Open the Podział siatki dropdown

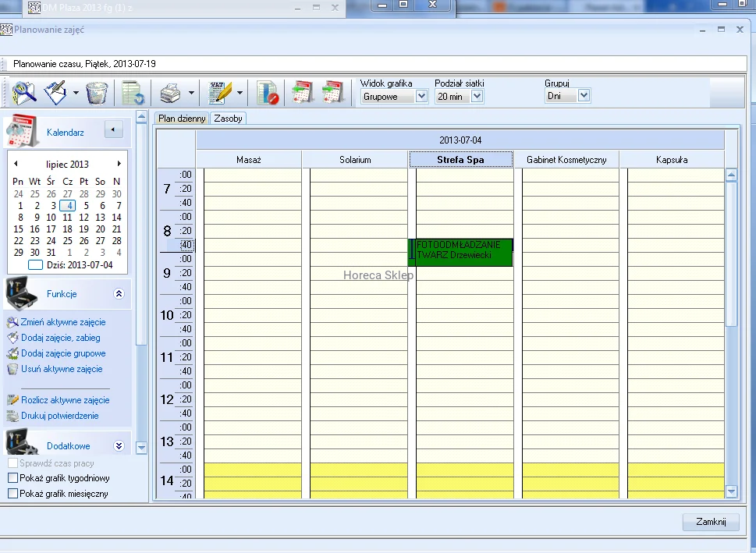click(477, 97)
